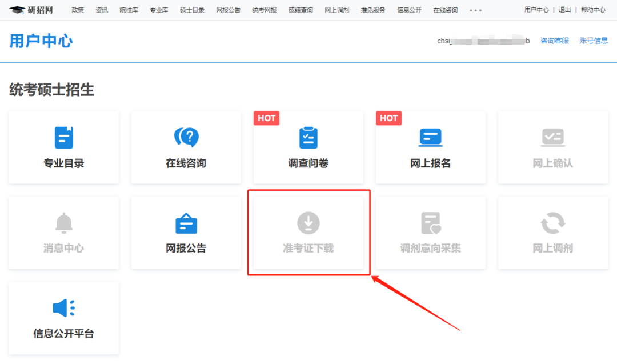Click the 信息公开平台 loudspeaker icon
The height and width of the screenshot is (364, 617).
tap(63, 308)
